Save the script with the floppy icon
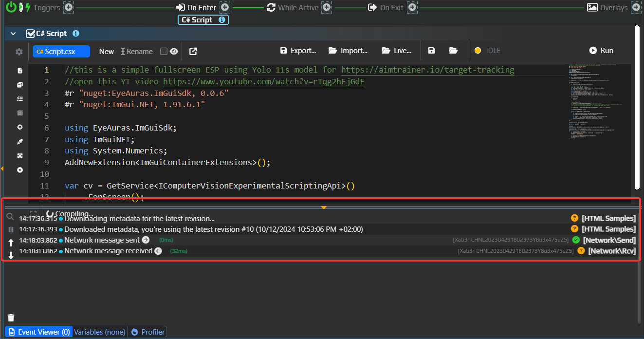The image size is (644, 339). (x=431, y=51)
